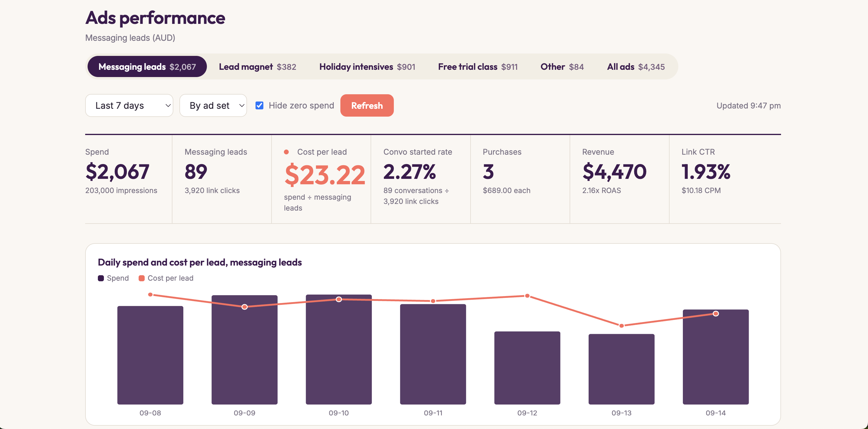Click the Updated 9:47 pm timestamp
This screenshot has width=868, height=429.
click(748, 106)
